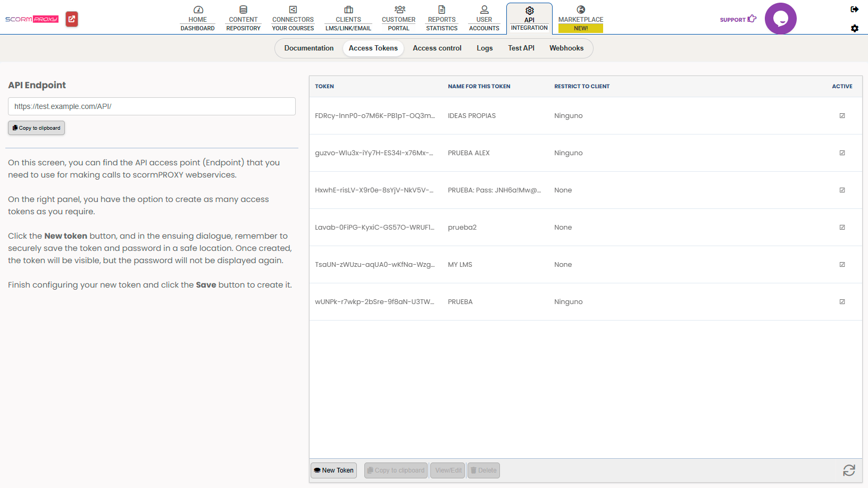This screenshot has height=488, width=868.
Task: Toggle active checkbox for IDEAS PROPIAS token
Action: pyautogui.click(x=842, y=115)
